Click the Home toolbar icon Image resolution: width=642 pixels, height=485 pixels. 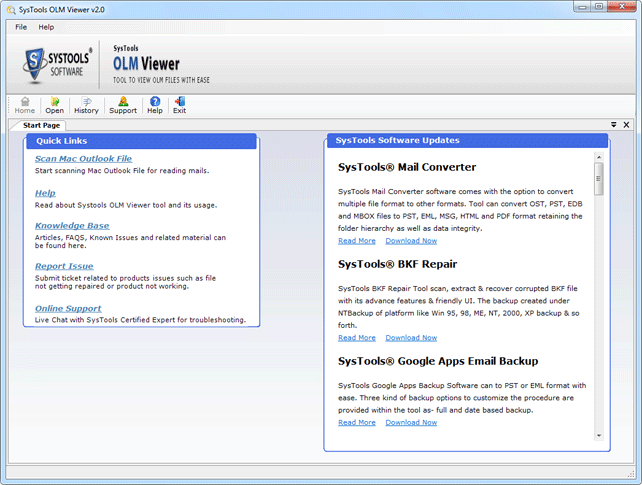point(25,105)
